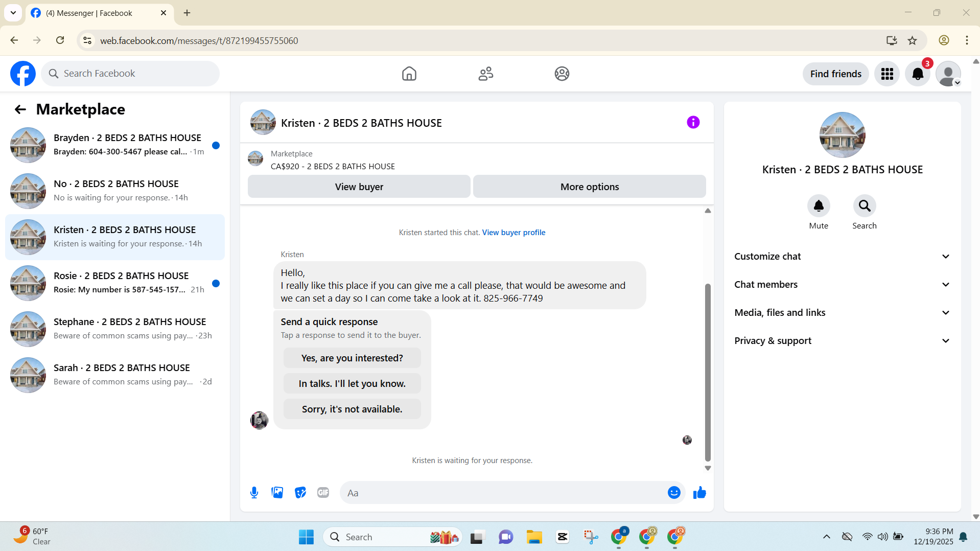Open the Facebook menu grid icon
Screen dimensions: 980x551
[x=887, y=74]
